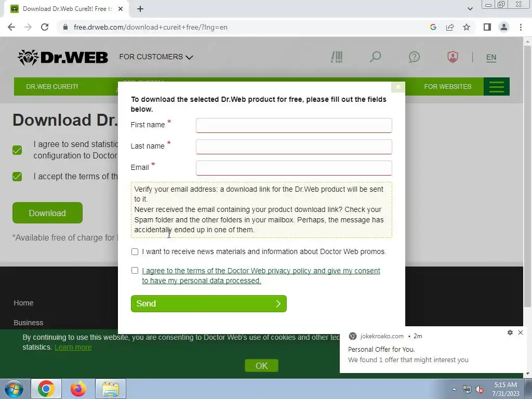Image resolution: width=532 pixels, height=399 pixels.
Task: Open the Learn more cookies link
Action: click(x=73, y=347)
